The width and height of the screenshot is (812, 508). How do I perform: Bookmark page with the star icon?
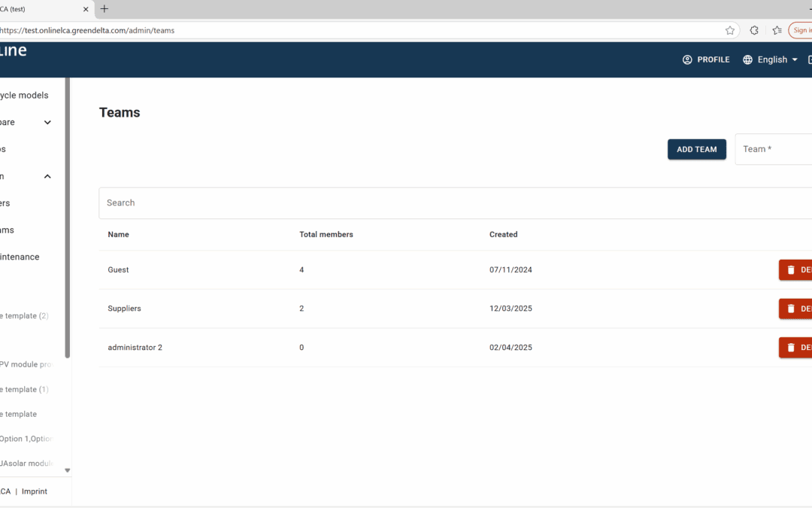[730, 31]
